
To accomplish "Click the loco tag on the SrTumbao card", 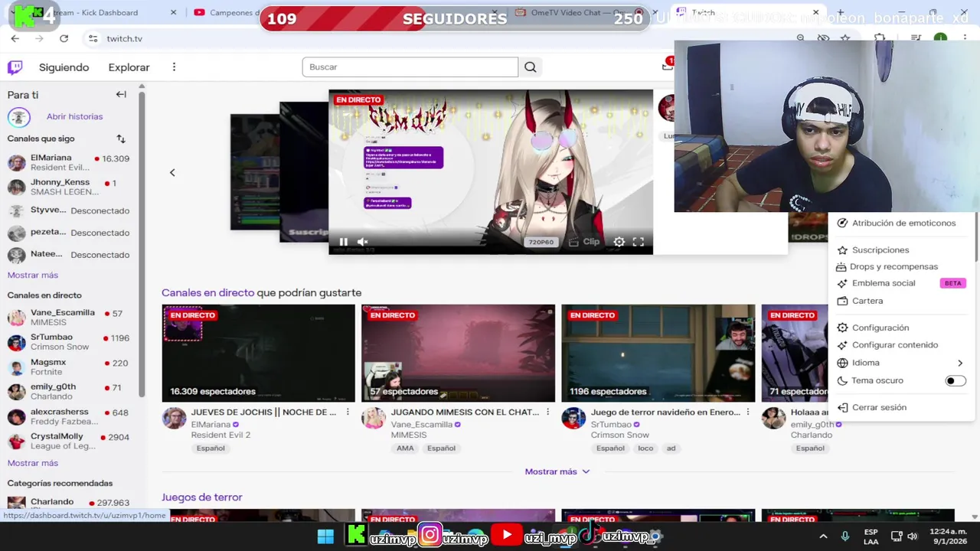I will coord(645,448).
